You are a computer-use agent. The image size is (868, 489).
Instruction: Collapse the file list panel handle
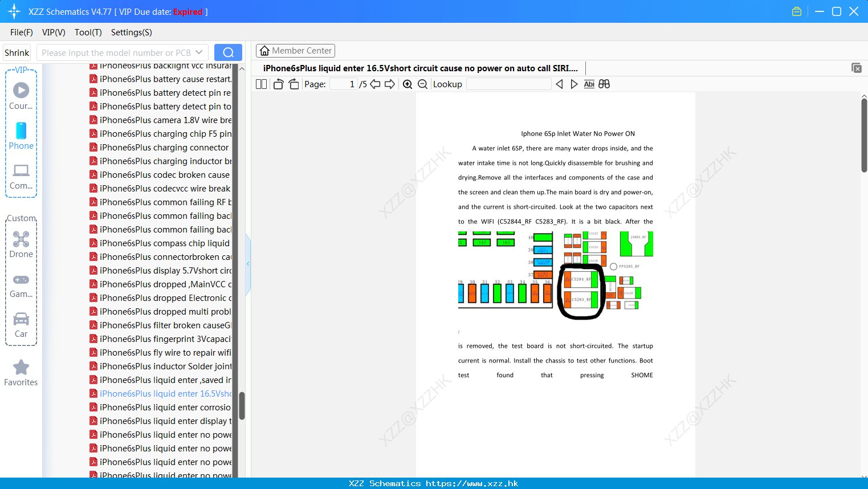(248, 264)
